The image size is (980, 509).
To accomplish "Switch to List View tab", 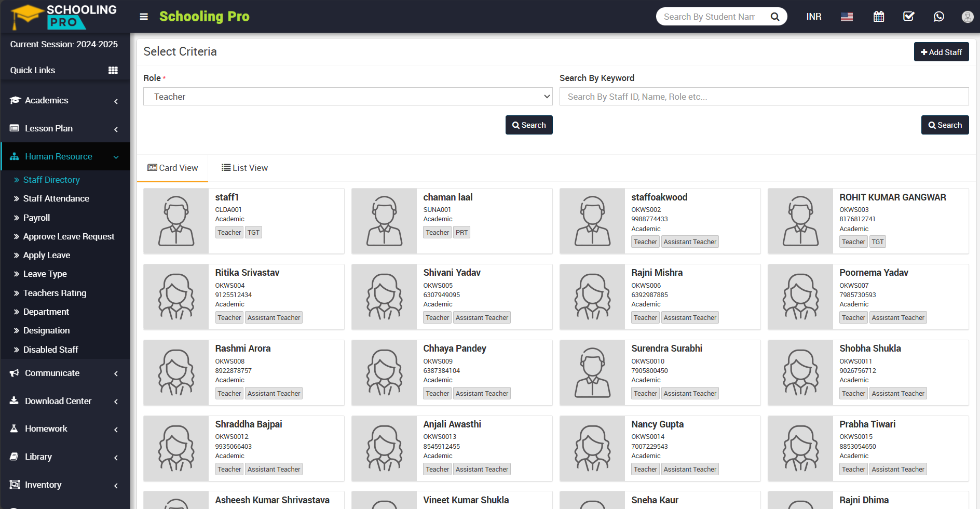I will point(244,168).
